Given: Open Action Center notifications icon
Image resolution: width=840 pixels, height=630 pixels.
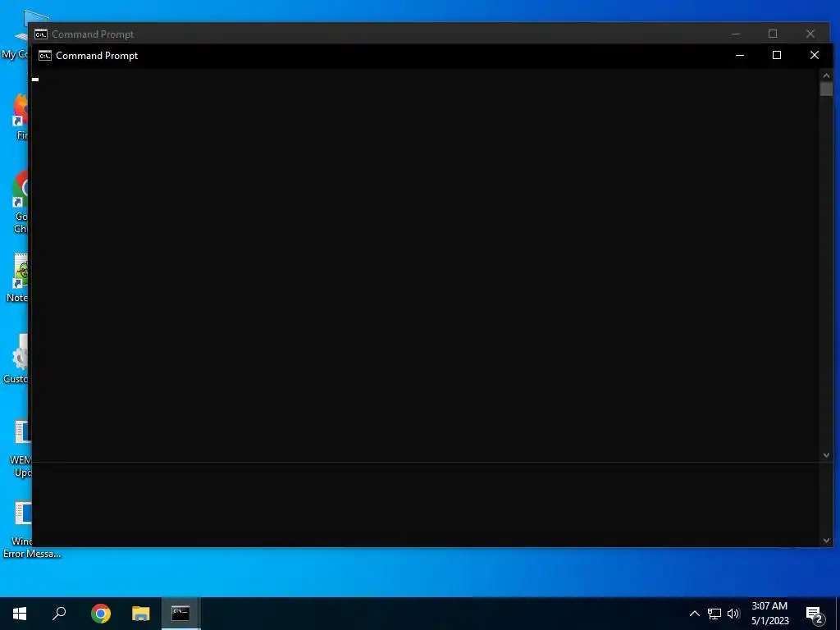Looking at the screenshot, I should (815, 614).
